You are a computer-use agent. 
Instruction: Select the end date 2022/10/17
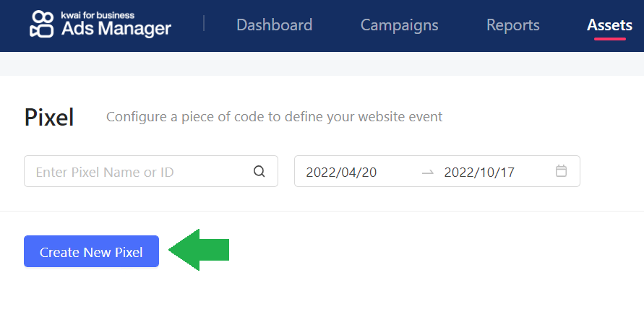point(478,172)
